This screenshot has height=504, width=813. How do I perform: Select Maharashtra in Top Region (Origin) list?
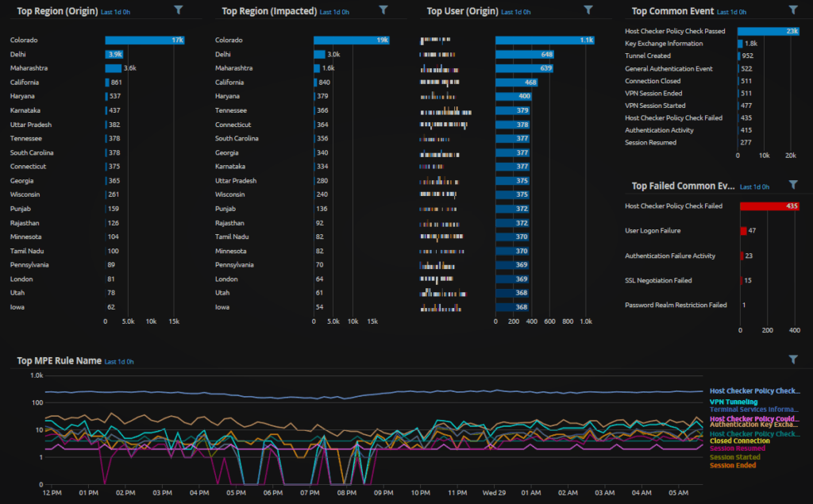30,68
